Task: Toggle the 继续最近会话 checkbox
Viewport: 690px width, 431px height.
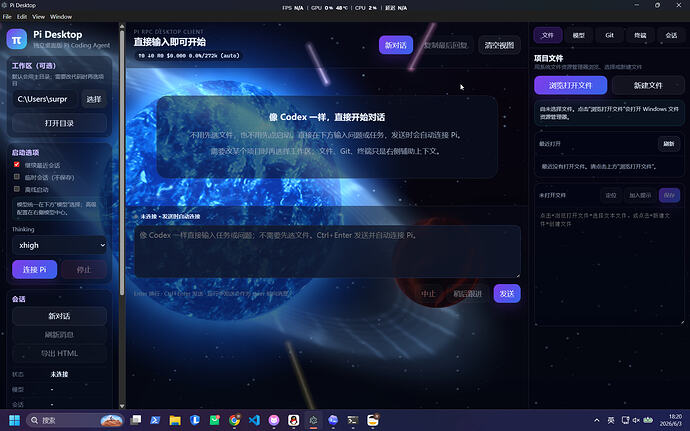Action: pos(17,164)
